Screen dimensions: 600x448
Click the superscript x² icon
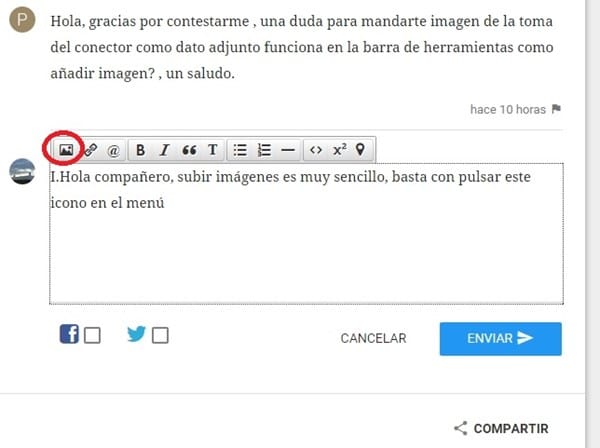tap(339, 150)
